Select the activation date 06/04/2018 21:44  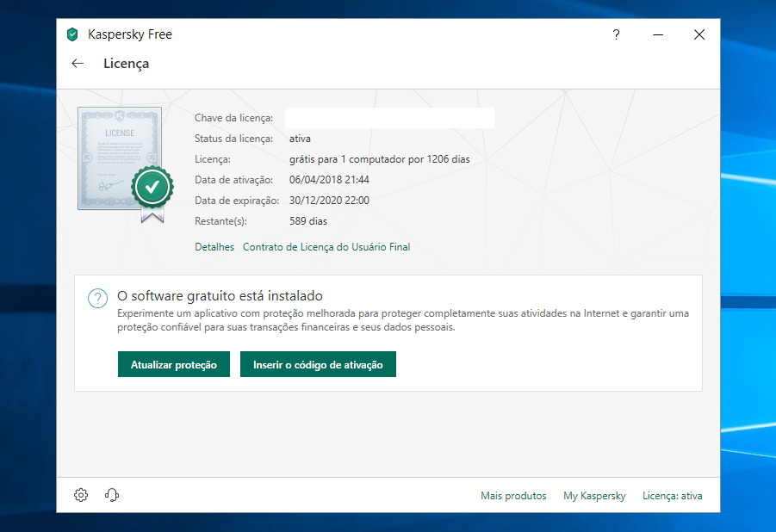pos(329,180)
